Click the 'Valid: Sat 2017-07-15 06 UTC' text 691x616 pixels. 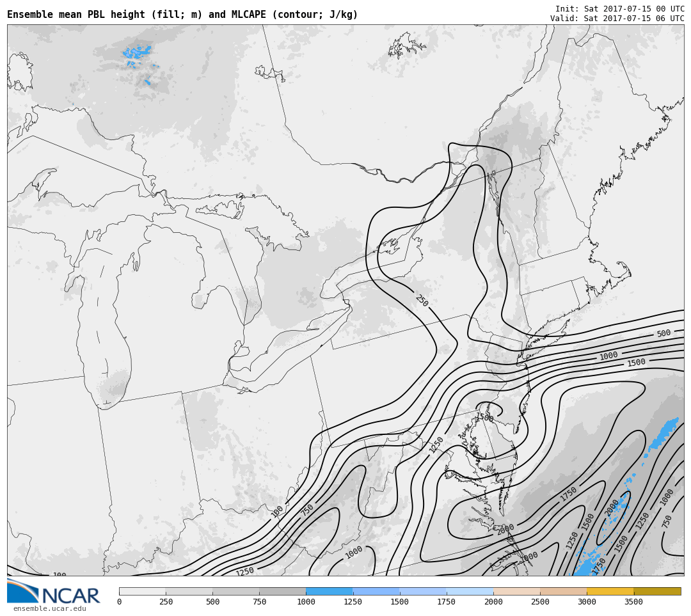click(x=617, y=19)
